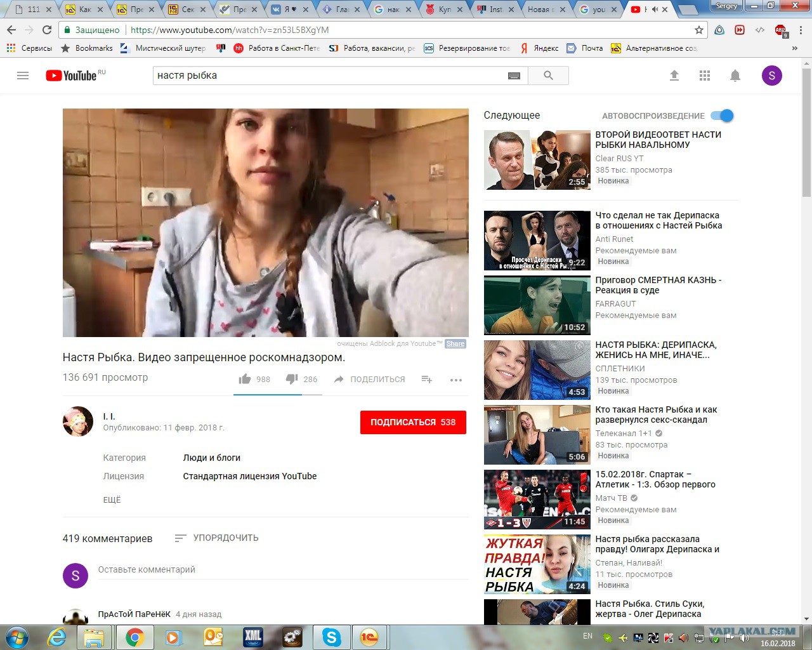The height and width of the screenshot is (650, 812).
Task: Click the ПОДПИСАТЬСЯ subscribe button
Action: point(413,422)
